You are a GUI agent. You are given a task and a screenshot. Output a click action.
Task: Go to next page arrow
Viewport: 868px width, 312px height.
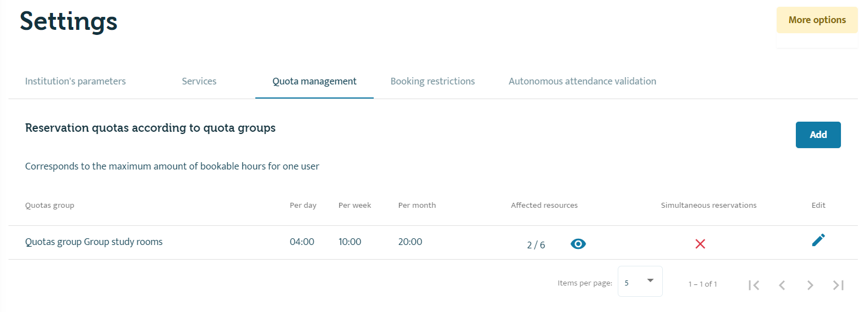coord(810,285)
